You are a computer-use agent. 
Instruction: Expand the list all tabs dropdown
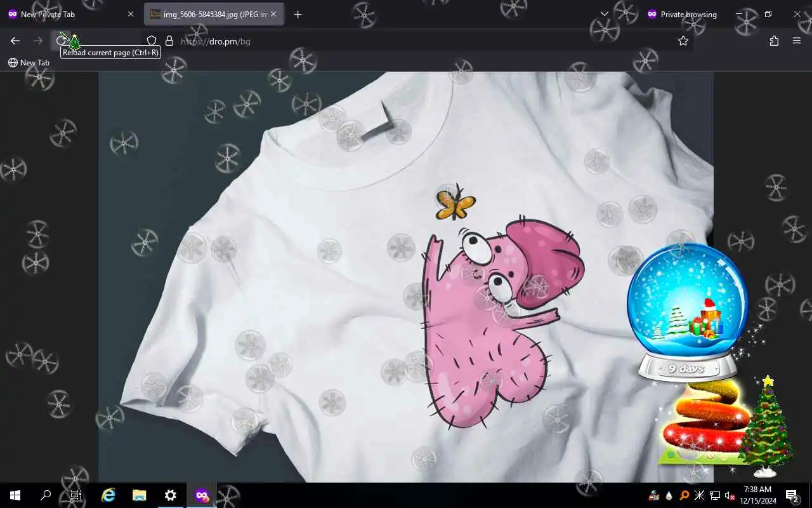[x=605, y=14]
